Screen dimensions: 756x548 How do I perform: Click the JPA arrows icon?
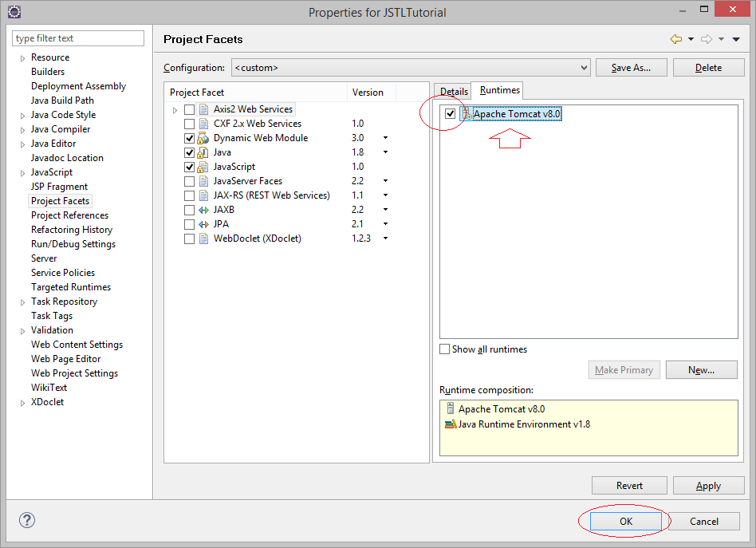coord(203,225)
